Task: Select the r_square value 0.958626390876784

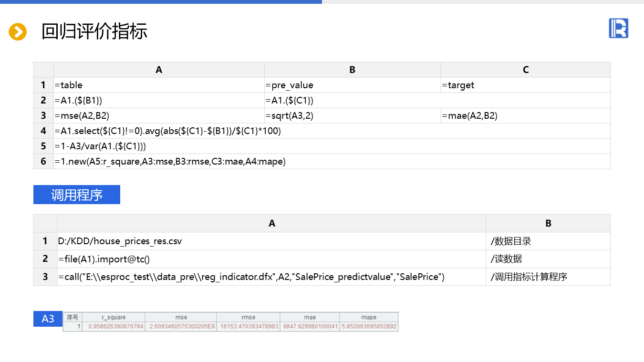Action: point(114,327)
